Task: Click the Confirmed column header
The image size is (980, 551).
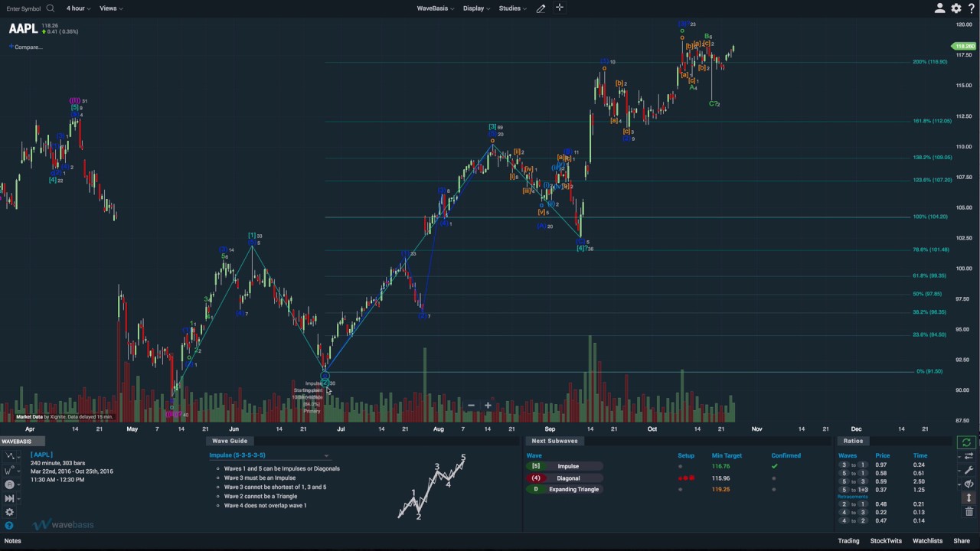Action: pos(786,456)
